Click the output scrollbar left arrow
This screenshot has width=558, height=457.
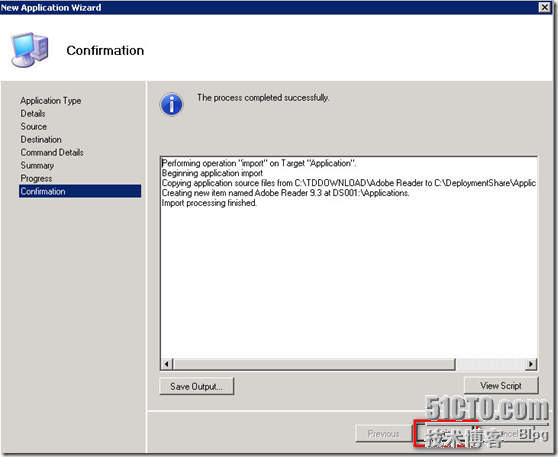click(x=167, y=364)
